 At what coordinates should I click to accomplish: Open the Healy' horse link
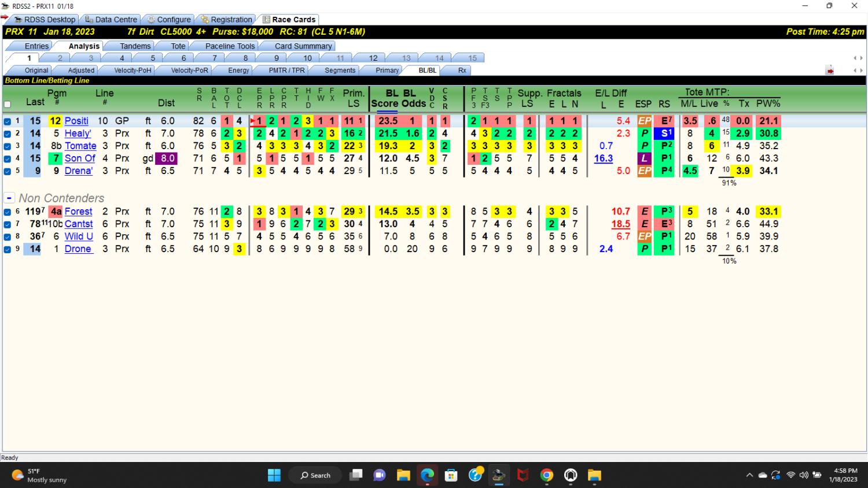click(78, 134)
